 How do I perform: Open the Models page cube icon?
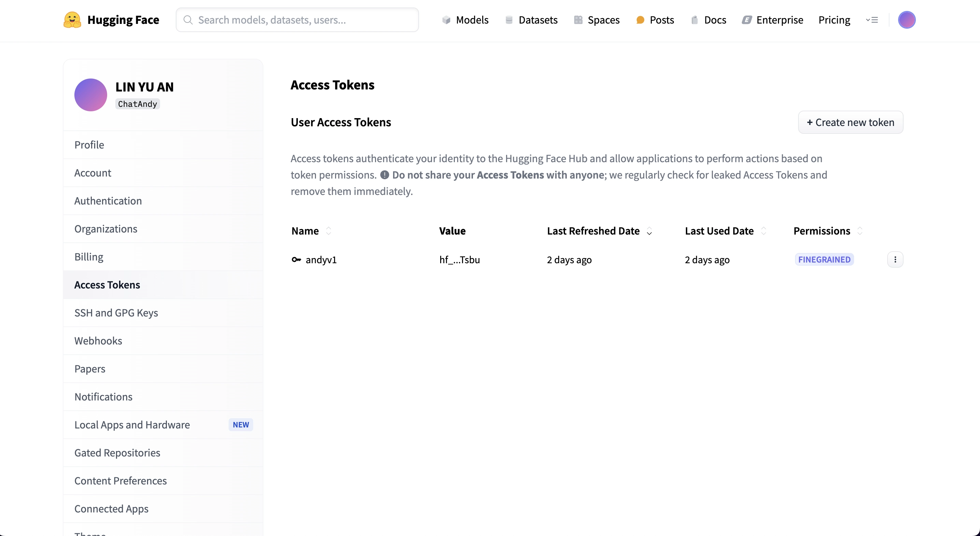coord(446,20)
